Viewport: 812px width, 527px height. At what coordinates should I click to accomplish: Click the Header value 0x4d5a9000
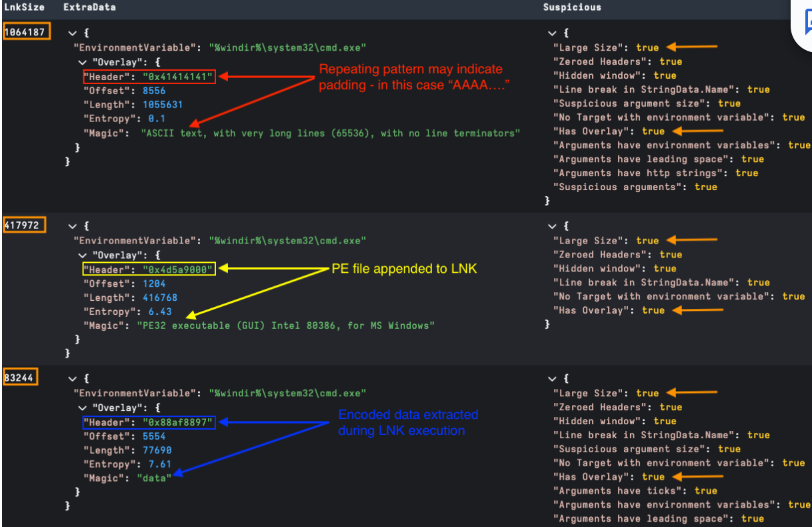tap(178, 270)
